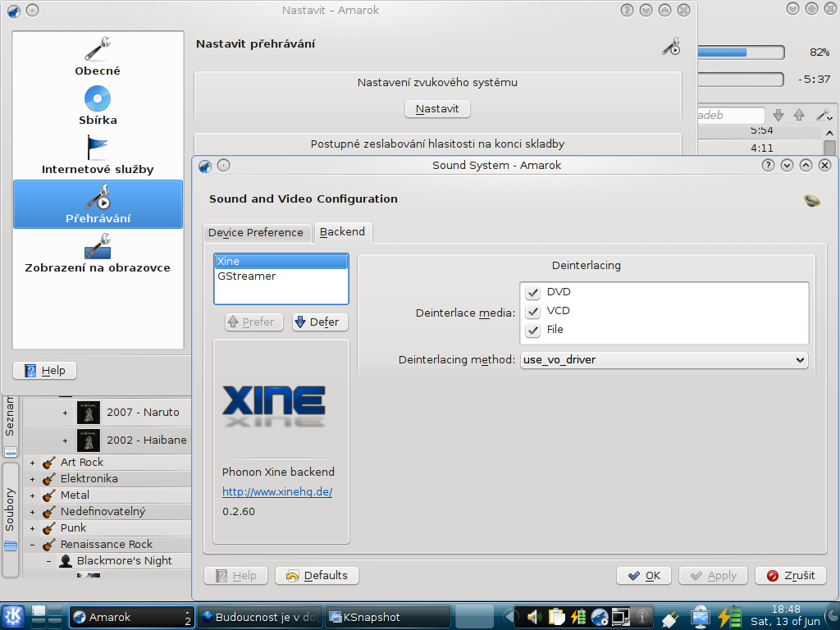Confirm with the OK button
Screen dimensions: 840x630
pos(643,576)
